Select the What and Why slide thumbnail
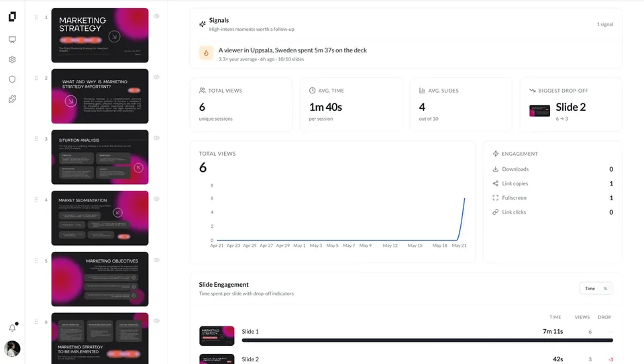644x364 pixels. click(x=100, y=96)
